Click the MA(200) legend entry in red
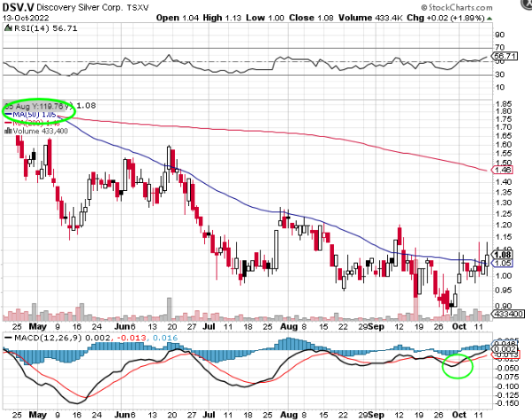This screenshot has width=532, height=420. (32, 123)
